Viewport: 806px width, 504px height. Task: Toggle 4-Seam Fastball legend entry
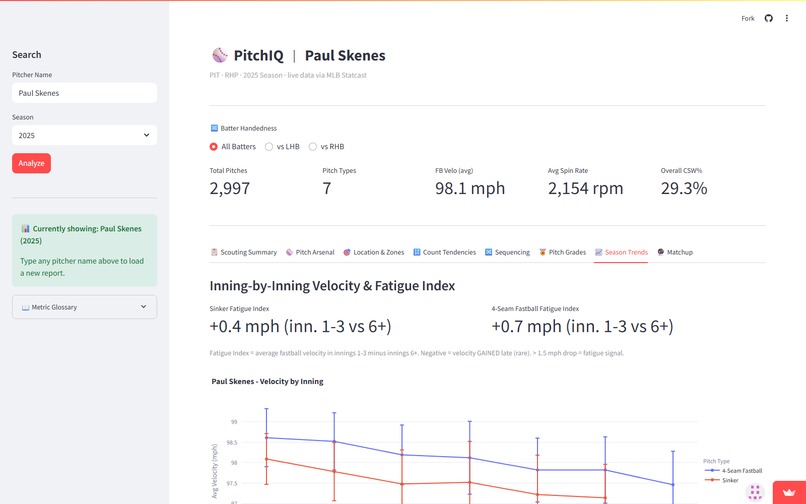click(734, 471)
